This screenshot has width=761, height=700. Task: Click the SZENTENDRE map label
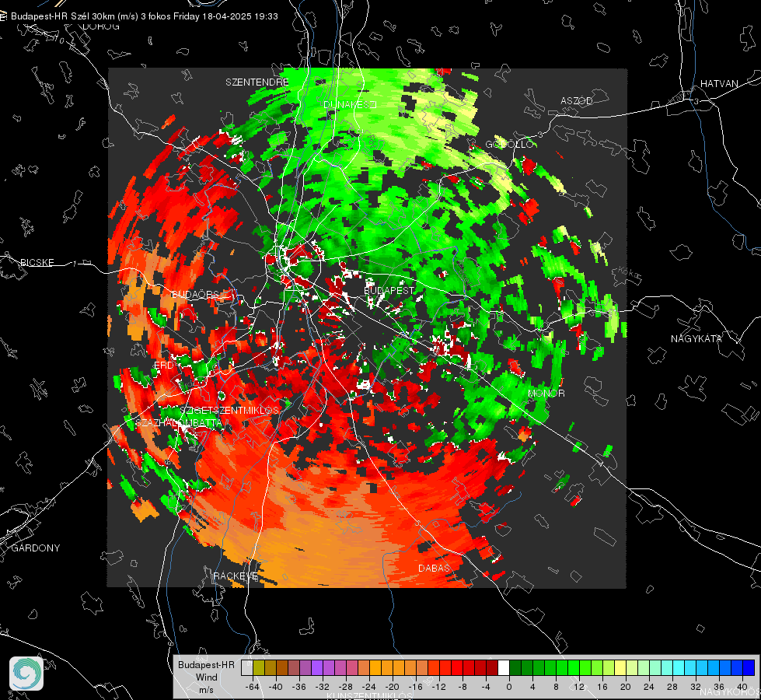(257, 82)
